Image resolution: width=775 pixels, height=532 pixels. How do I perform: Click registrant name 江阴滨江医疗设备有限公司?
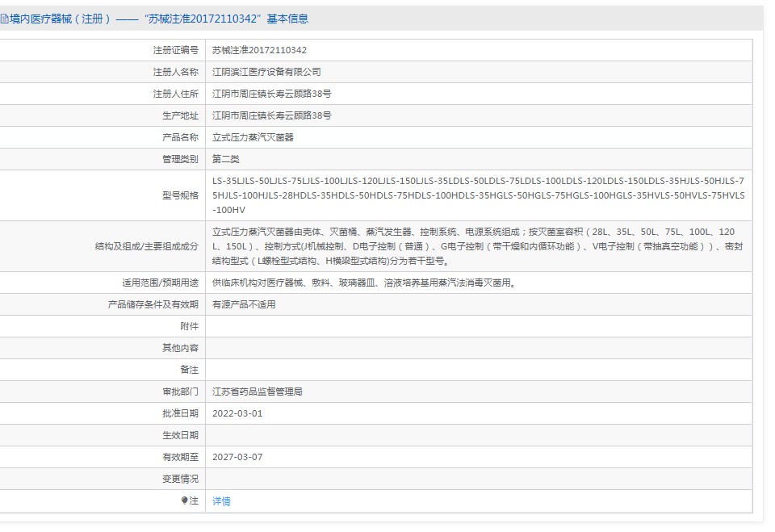point(266,72)
